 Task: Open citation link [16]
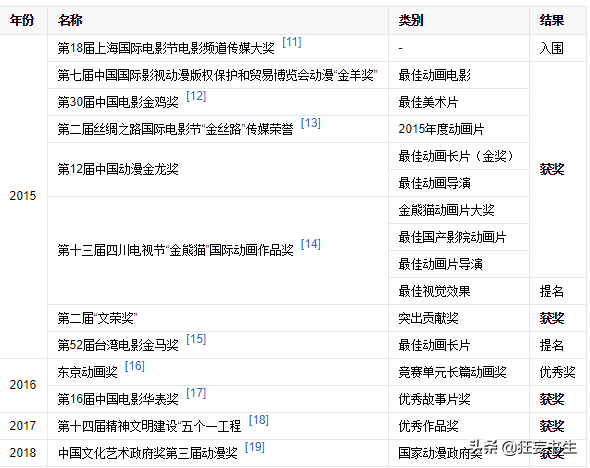pyautogui.click(x=135, y=366)
